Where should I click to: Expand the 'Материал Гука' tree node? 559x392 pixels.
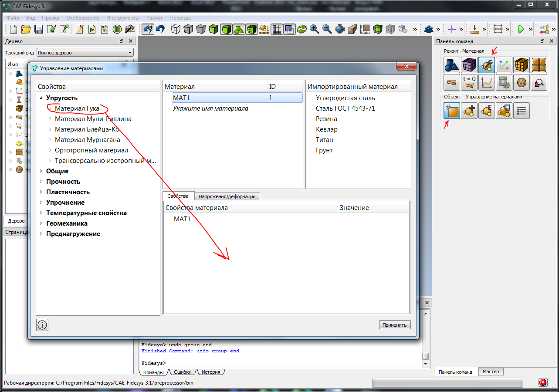(x=50, y=108)
